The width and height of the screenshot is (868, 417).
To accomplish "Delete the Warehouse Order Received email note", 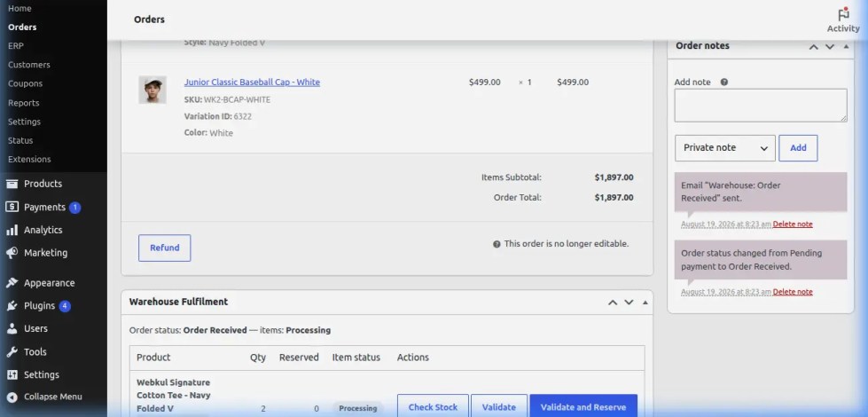I will (793, 224).
